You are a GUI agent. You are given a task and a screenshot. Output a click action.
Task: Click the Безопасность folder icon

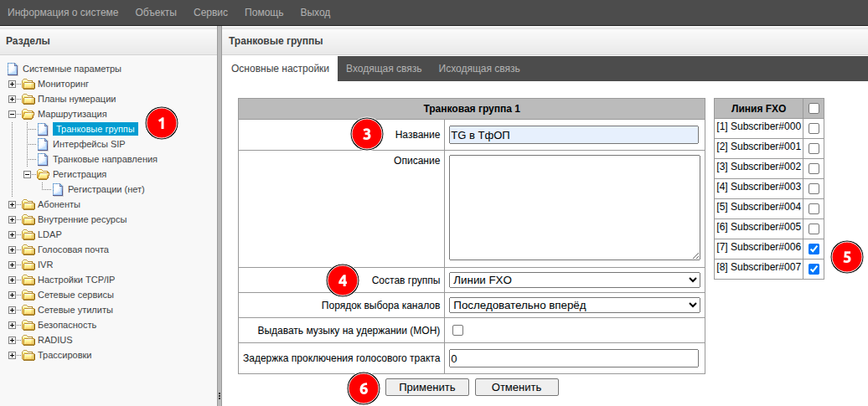pos(28,325)
